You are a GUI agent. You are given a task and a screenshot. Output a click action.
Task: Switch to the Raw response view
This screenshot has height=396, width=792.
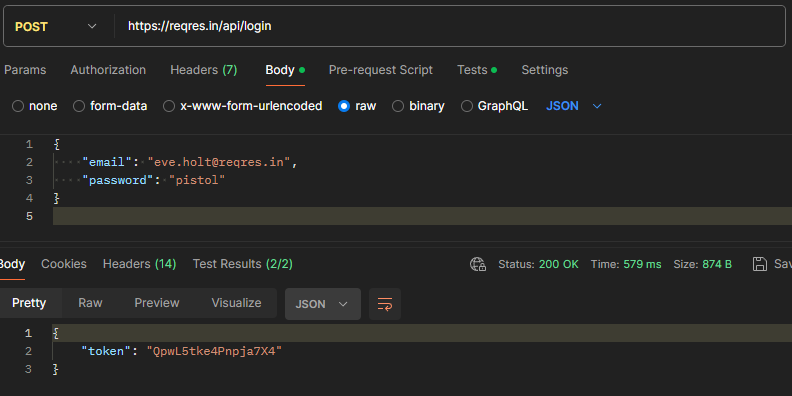(90, 303)
